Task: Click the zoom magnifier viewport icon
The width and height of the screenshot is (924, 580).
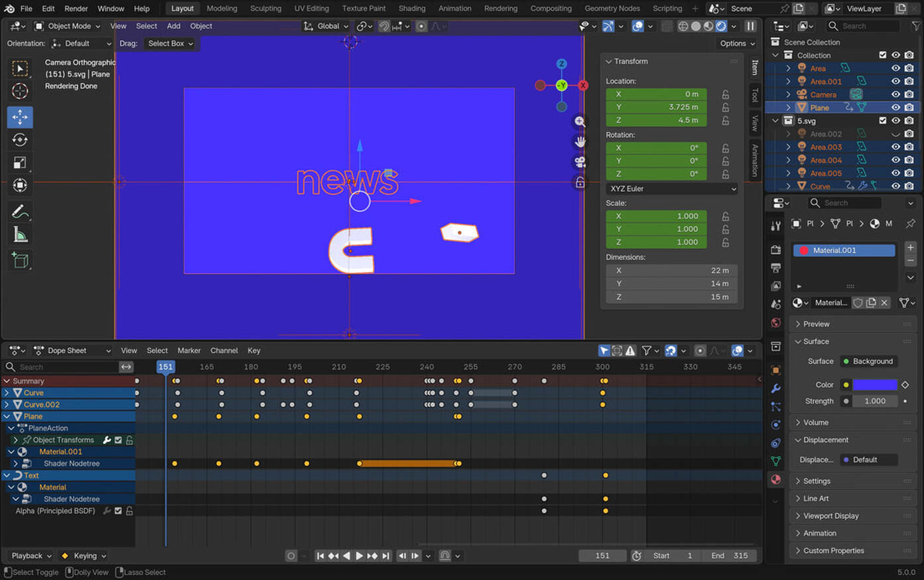Action: [580, 122]
